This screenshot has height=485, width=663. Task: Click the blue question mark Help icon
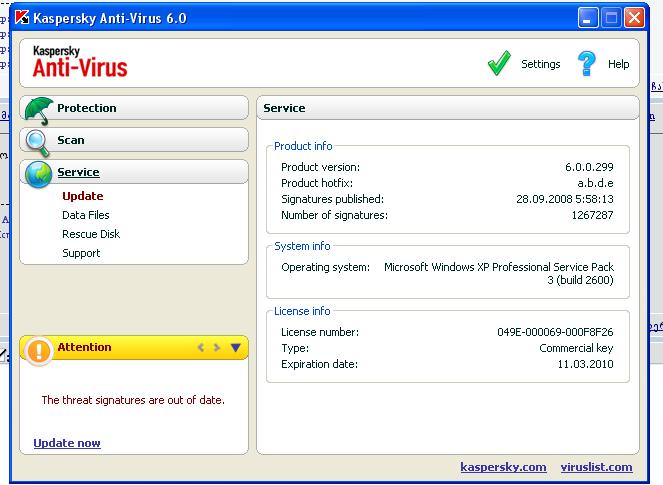pos(587,64)
